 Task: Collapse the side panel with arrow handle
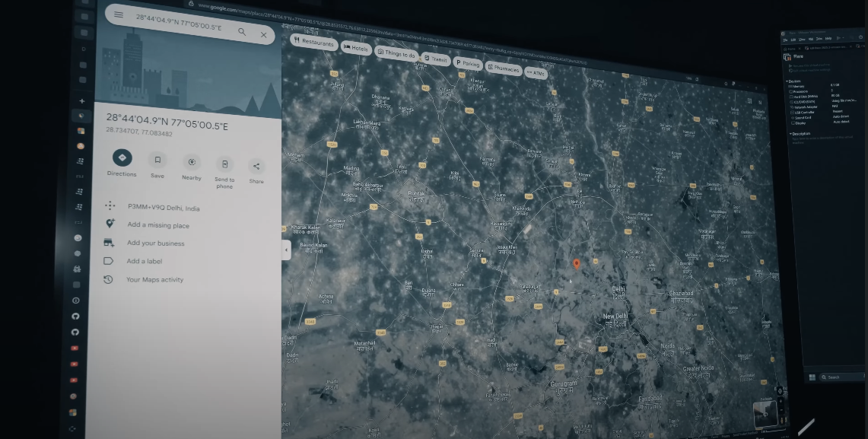[x=286, y=250]
